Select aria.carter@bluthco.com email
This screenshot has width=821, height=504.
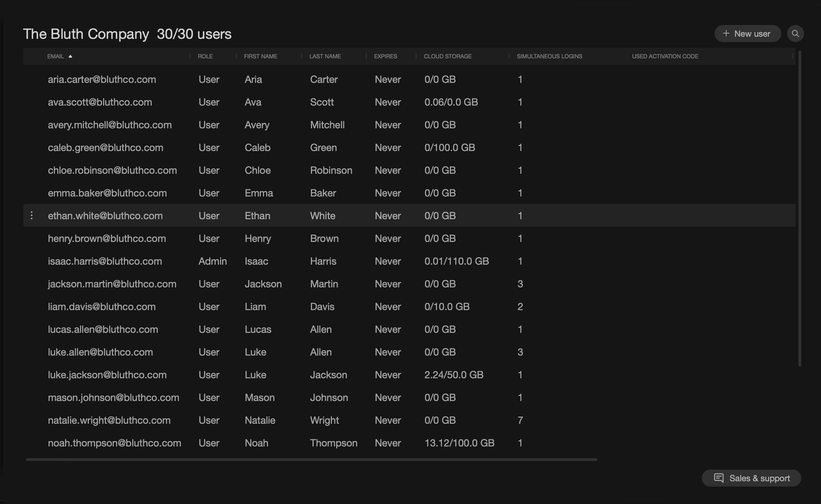tap(102, 79)
